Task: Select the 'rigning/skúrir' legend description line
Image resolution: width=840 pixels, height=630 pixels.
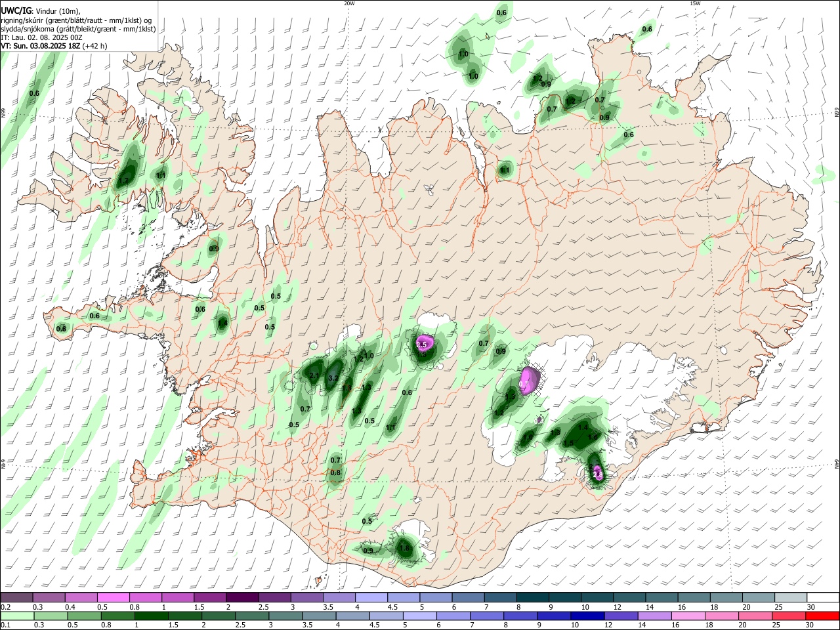Action: [76, 20]
